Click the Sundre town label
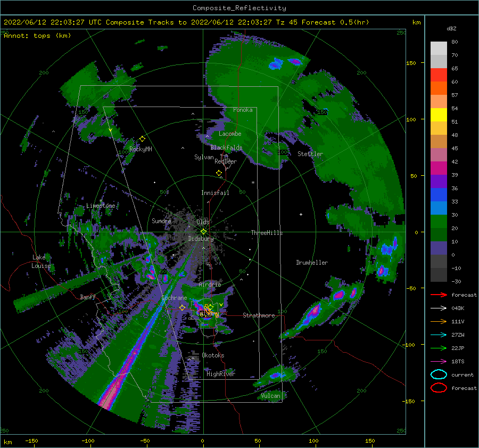 pos(161,221)
